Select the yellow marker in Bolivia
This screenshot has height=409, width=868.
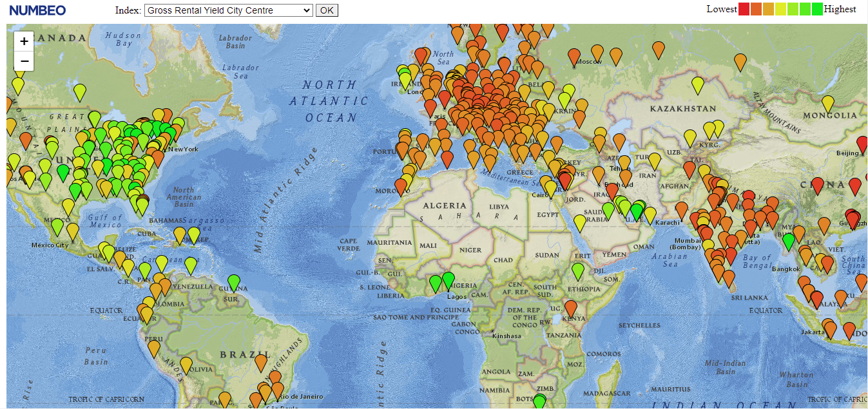pos(186,365)
